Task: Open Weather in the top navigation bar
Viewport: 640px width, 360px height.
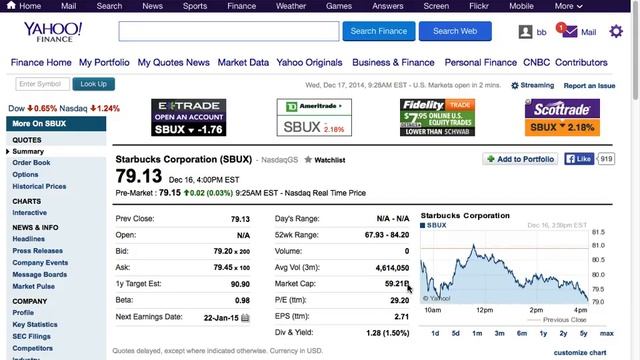Action: point(291,6)
